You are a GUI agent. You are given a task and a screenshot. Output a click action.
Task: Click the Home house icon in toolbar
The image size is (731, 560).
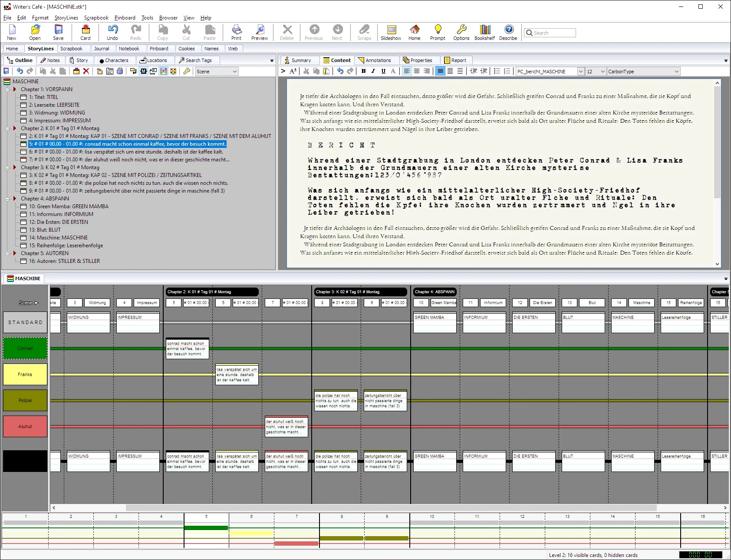coord(415,33)
